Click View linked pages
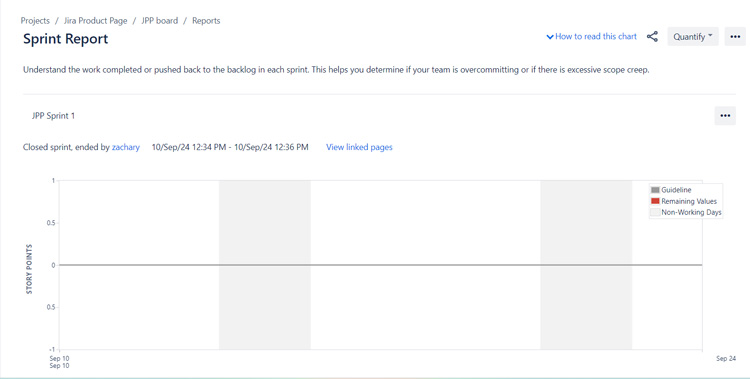 [359, 147]
